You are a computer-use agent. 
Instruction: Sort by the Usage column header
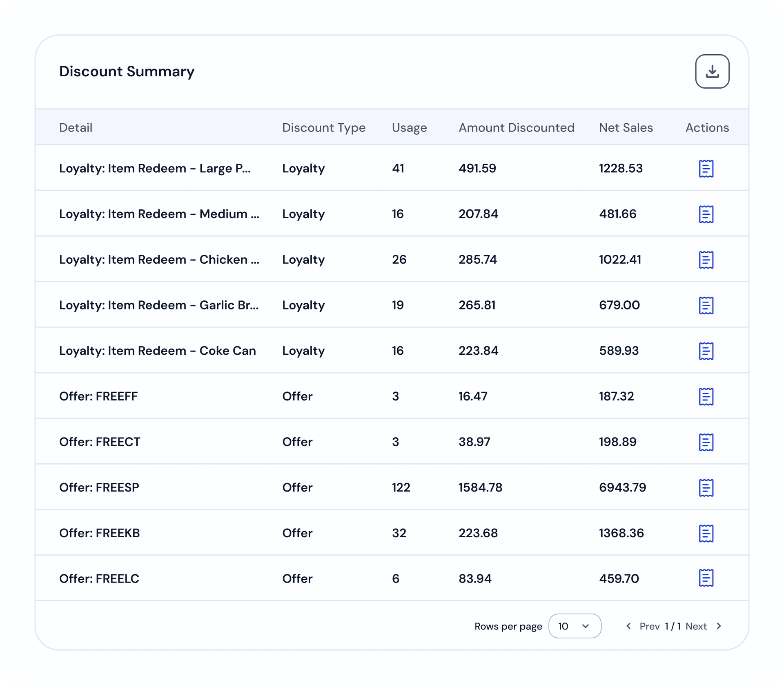(x=409, y=128)
